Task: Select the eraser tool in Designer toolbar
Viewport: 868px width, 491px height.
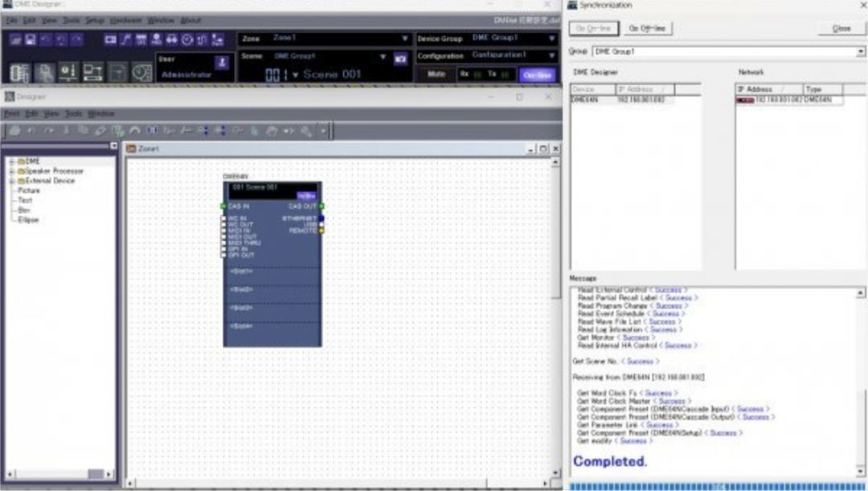Action: coord(100,131)
